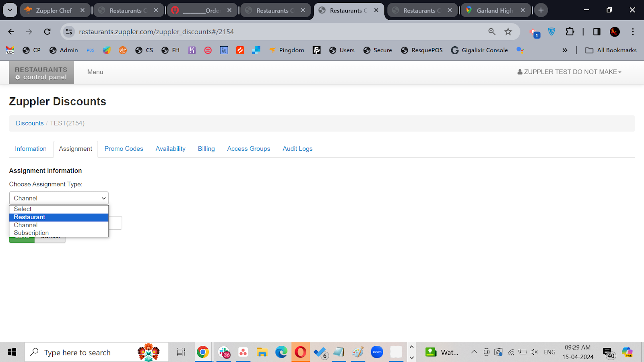
Task: Open Task View in the taskbar
Action: pyautogui.click(x=181, y=352)
